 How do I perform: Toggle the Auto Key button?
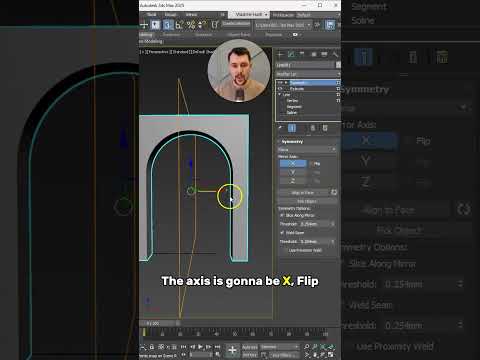coord(250,347)
